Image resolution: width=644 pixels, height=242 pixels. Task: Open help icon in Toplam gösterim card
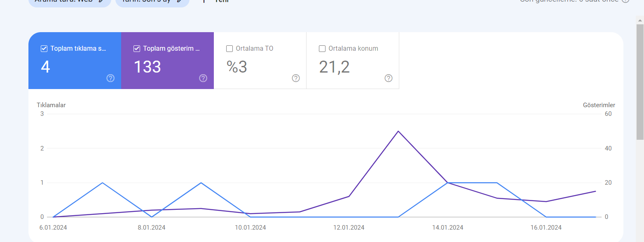pos(203,78)
